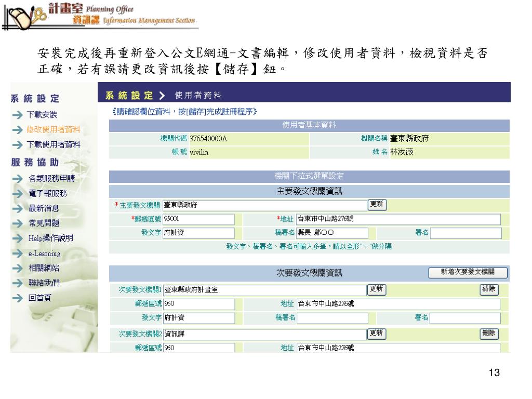Image resolution: width=532 pixels, height=399 pixels.
Task: Click 更新 for 次要發文機關1
Action: [x=377, y=289]
